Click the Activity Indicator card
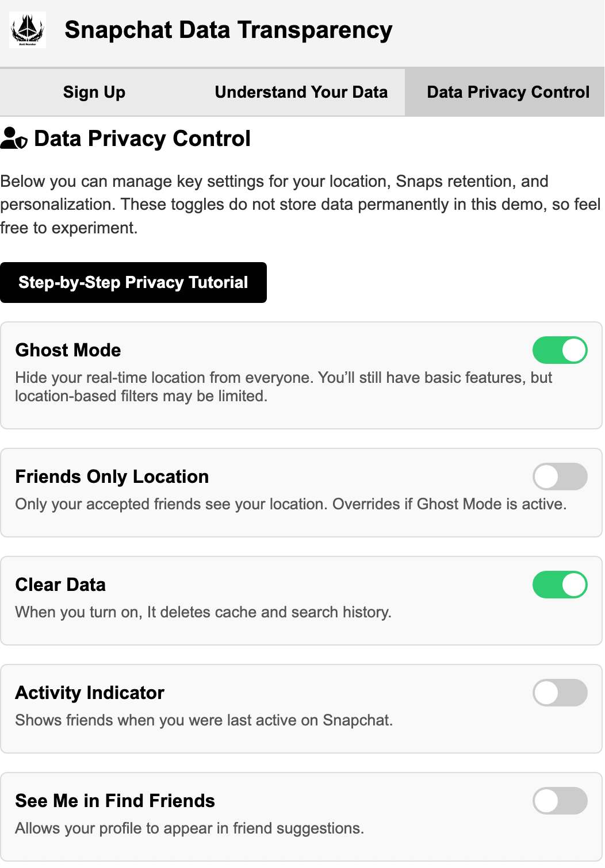 pos(302,708)
